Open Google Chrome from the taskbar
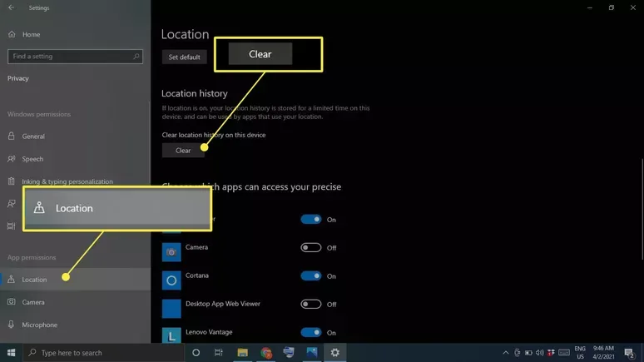 click(x=266, y=353)
